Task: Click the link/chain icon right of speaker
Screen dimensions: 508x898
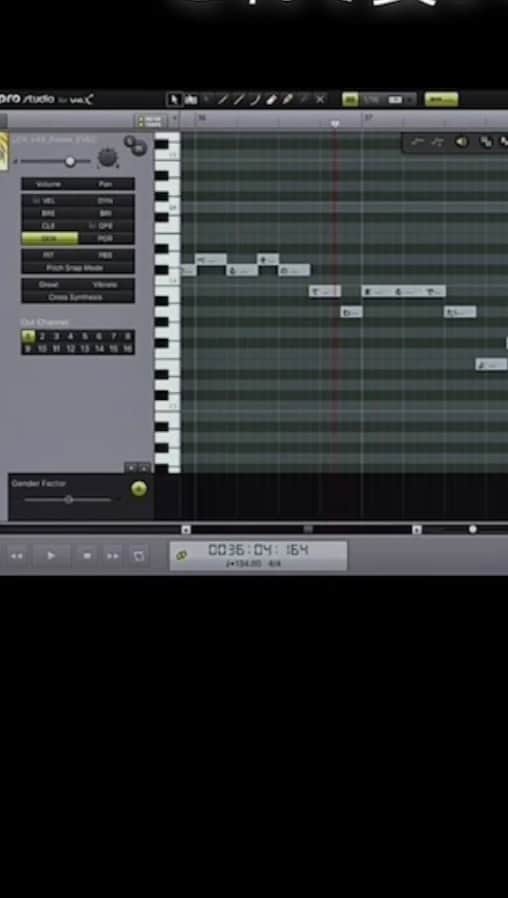Action: click(x=486, y=142)
